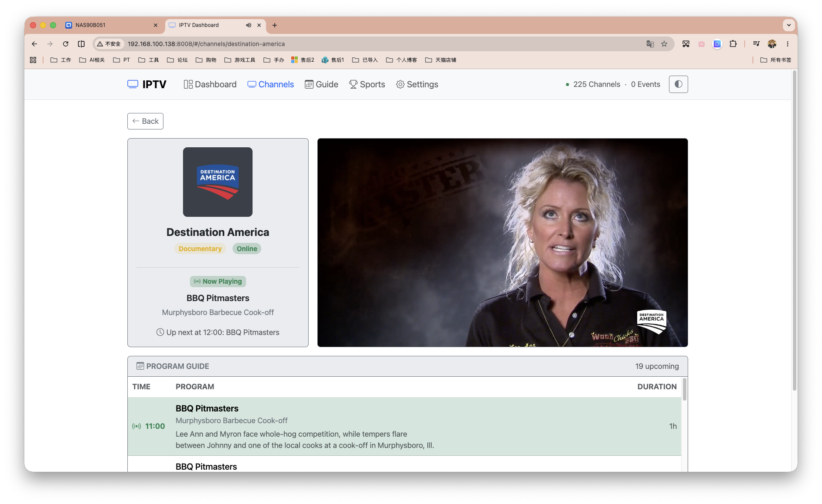This screenshot has width=822, height=504.
Task: Bookmark this page with the star icon
Action: pyautogui.click(x=664, y=44)
